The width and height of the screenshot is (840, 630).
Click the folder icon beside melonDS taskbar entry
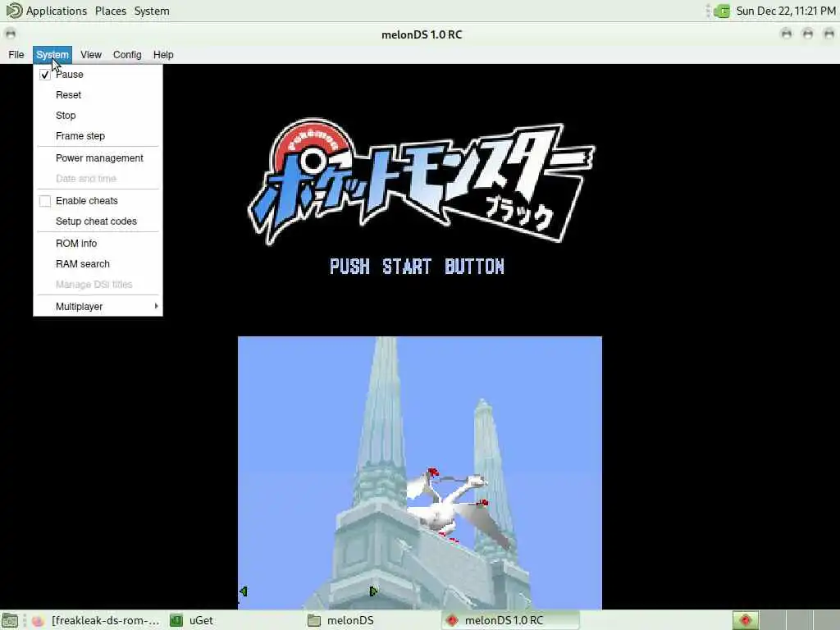(314, 620)
